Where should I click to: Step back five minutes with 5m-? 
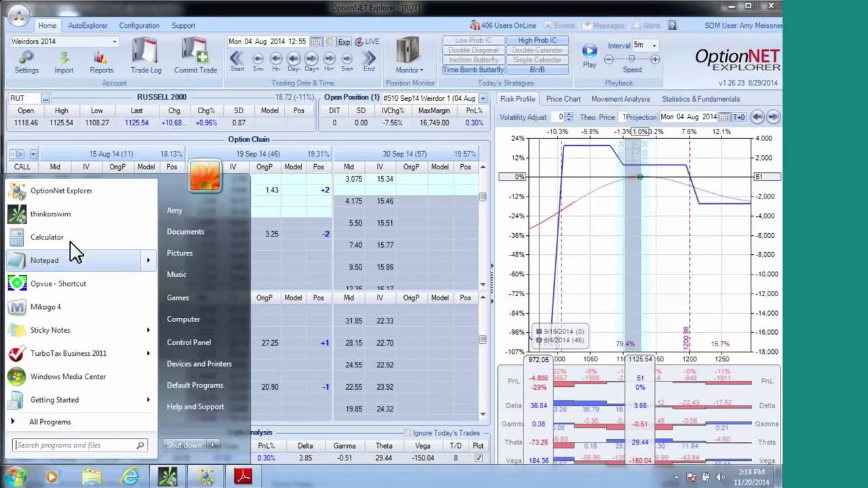pos(258,61)
